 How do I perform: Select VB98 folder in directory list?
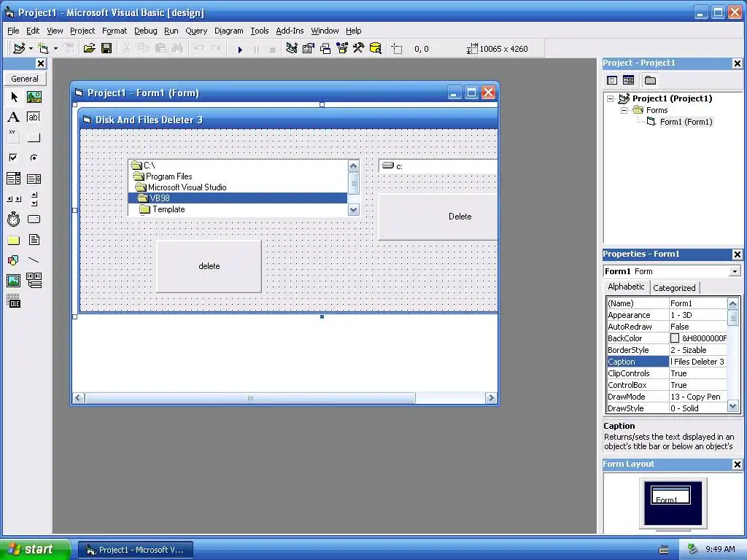click(238, 198)
